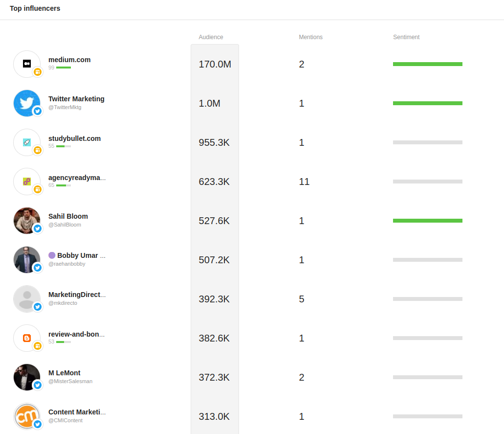Open MarketingDirect... placeholder avatar
Image resolution: width=504 pixels, height=434 pixels.
point(27,299)
